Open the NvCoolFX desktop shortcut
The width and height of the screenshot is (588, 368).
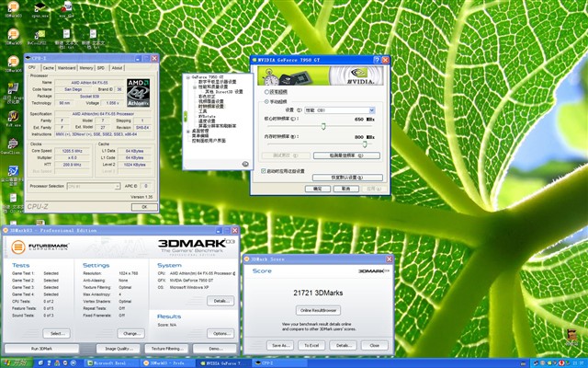[38, 37]
